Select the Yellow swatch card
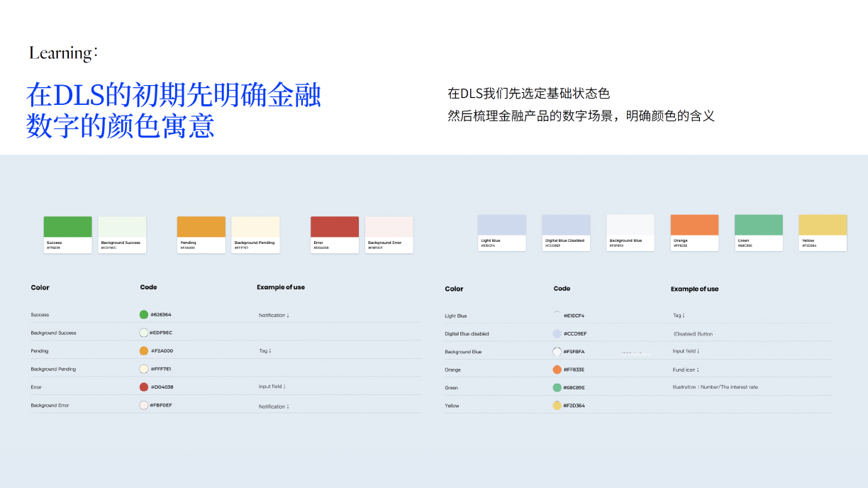 [823, 233]
